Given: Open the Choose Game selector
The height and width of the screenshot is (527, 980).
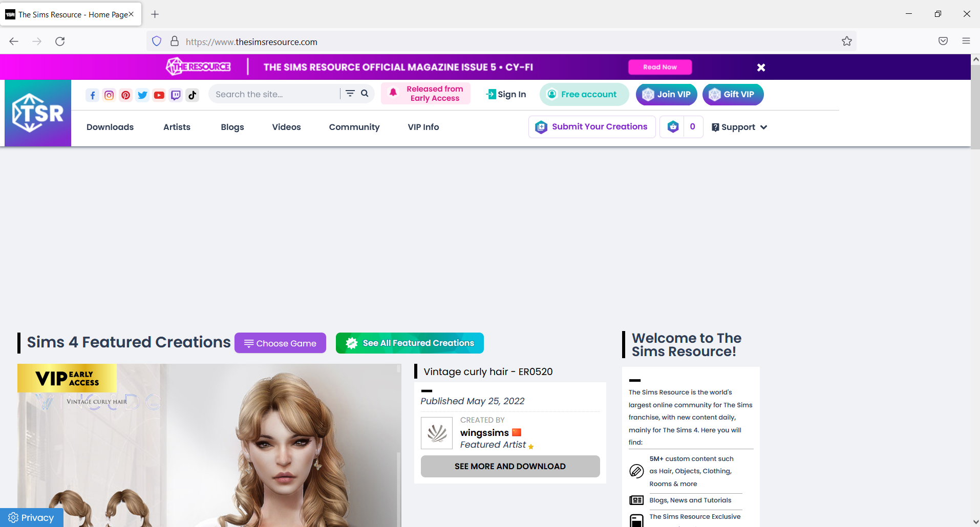Looking at the screenshot, I should [280, 343].
